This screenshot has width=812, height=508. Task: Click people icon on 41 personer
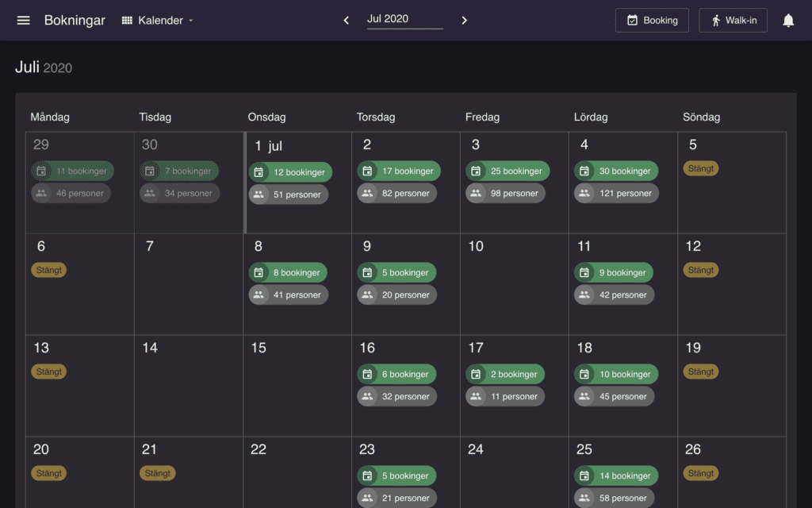pos(259,294)
